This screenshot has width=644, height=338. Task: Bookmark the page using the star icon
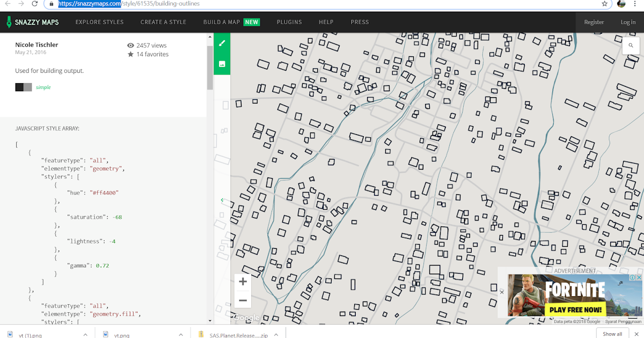click(x=605, y=4)
